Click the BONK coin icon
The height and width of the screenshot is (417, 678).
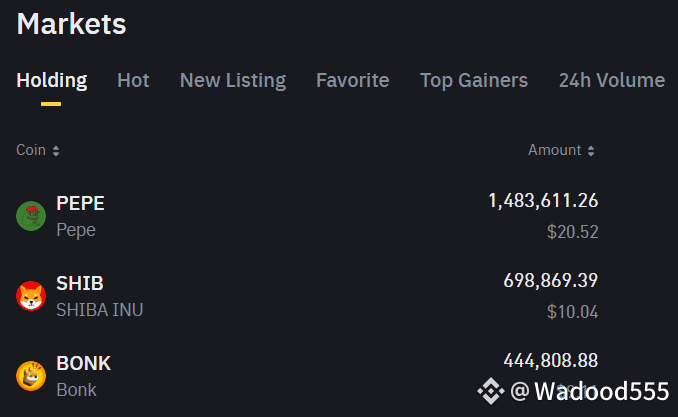[x=31, y=376]
